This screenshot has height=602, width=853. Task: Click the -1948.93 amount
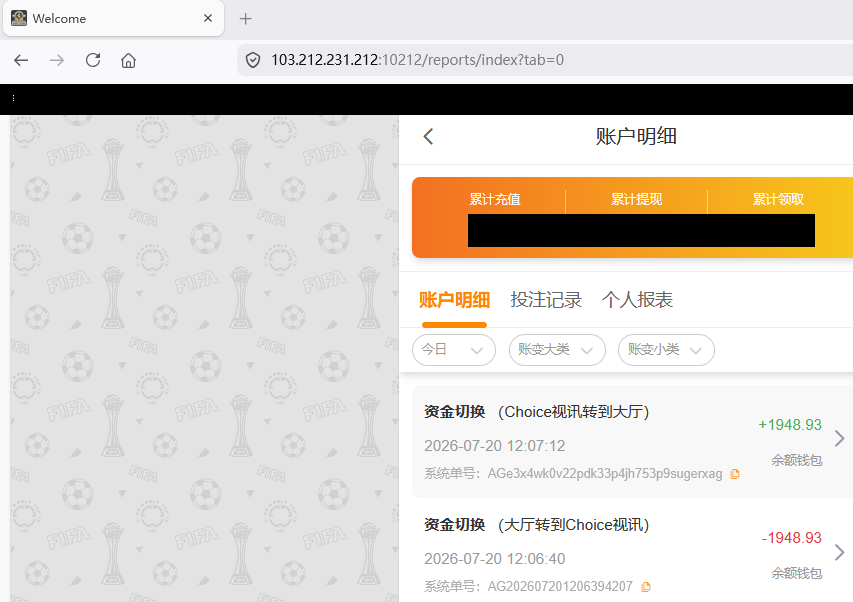(x=792, y=538)
